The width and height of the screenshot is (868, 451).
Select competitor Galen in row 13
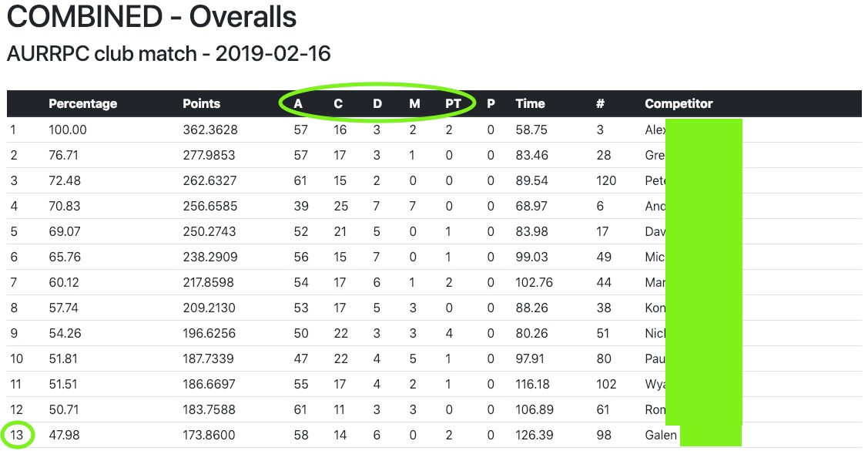coord(661,436)
